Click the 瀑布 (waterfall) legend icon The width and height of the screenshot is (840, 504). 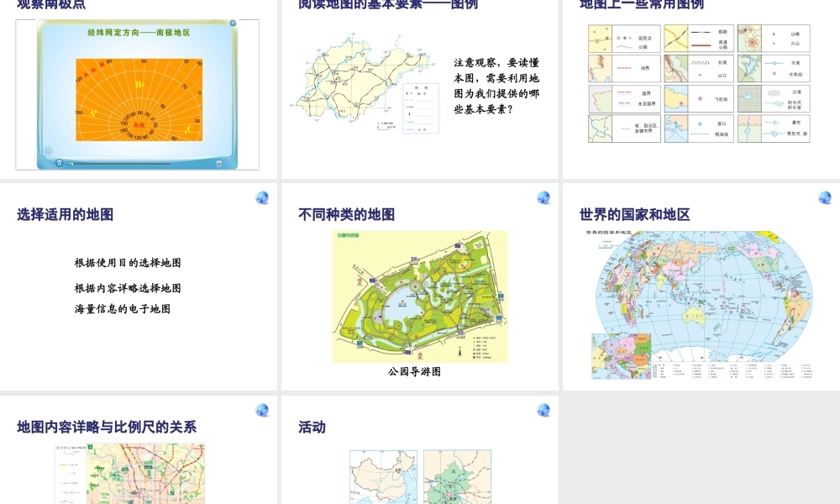click(x=774, y=122)
